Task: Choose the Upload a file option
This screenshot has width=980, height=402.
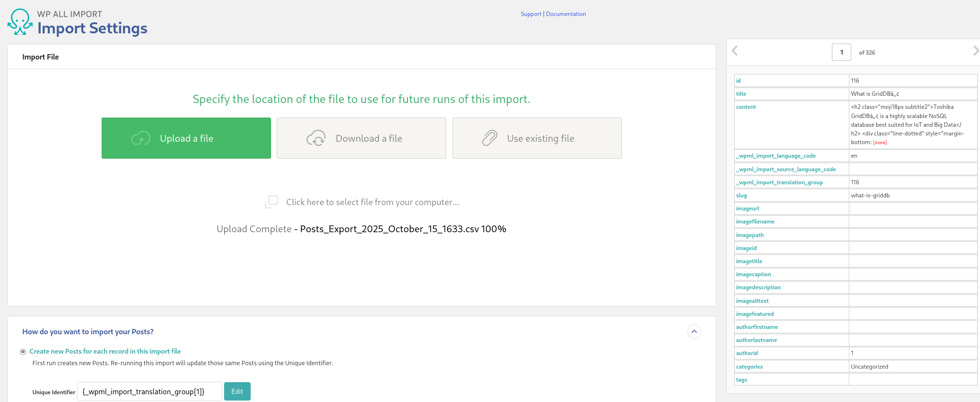Action: [x=186, y=138]
